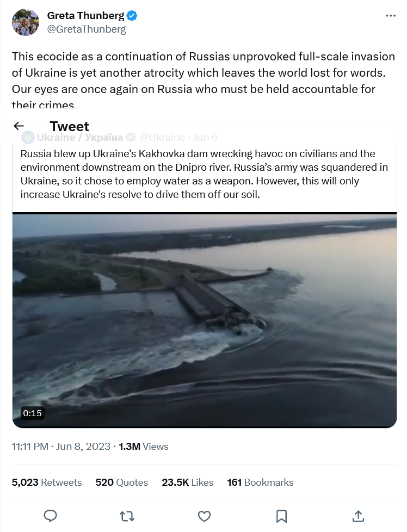The image size is (407, 532).
Task: Click the back arrow beside Tweet
Action: pos(19,126)
